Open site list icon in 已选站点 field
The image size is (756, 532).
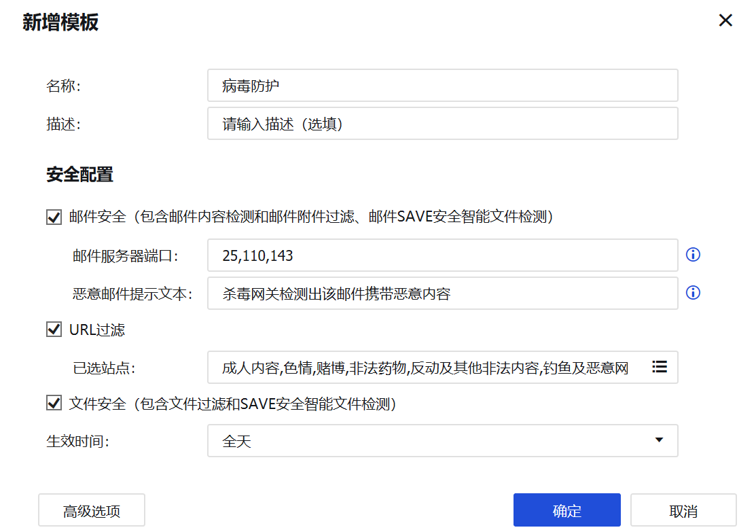660,367
